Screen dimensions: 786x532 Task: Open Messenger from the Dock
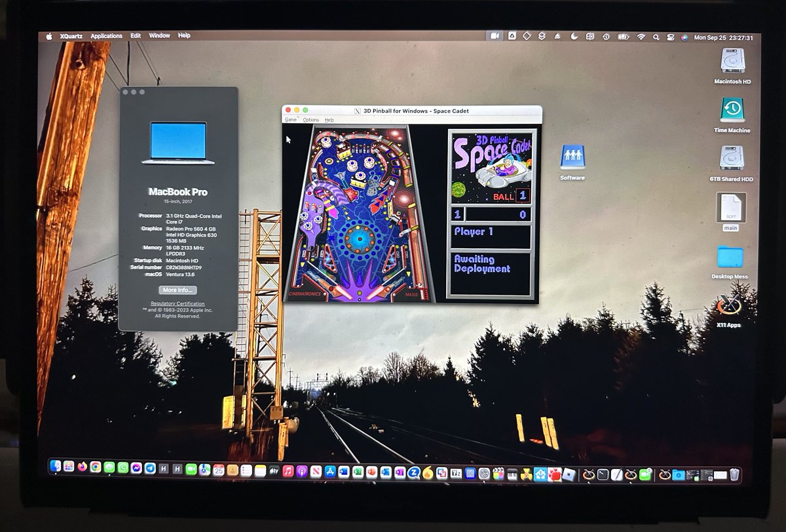point(136,469)
